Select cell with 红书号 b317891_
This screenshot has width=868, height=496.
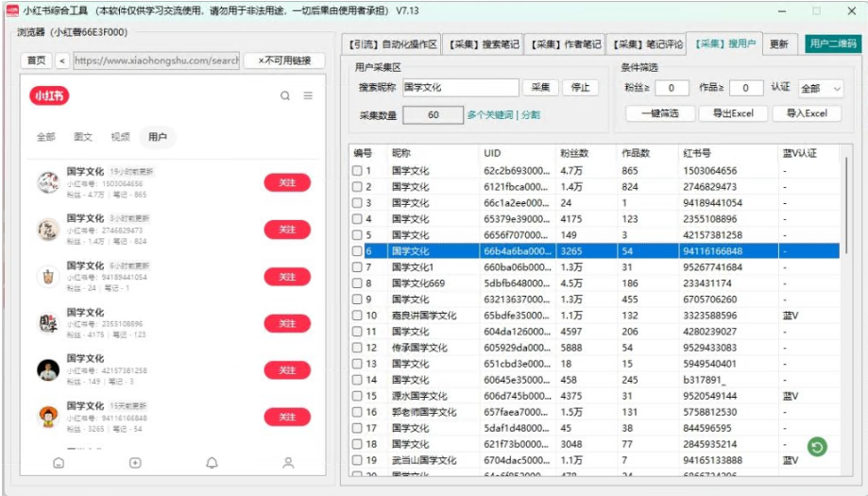(x=727, y=380)
